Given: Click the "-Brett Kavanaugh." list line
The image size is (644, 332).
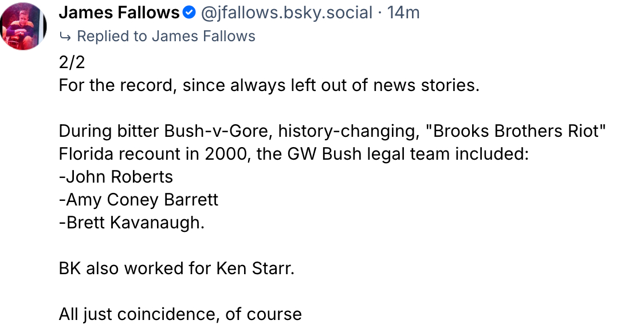Looking at the screenshot, I should pyautogui.click(x=131, y=223).
